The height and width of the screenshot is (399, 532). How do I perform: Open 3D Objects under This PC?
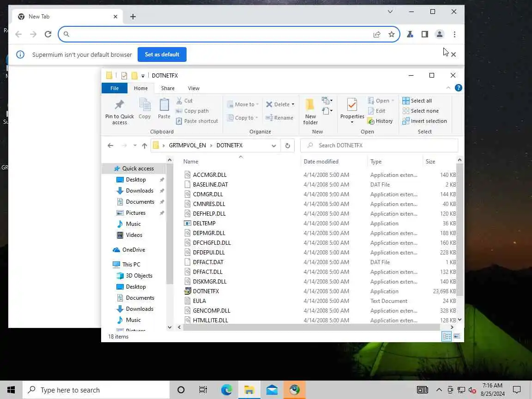139,276
